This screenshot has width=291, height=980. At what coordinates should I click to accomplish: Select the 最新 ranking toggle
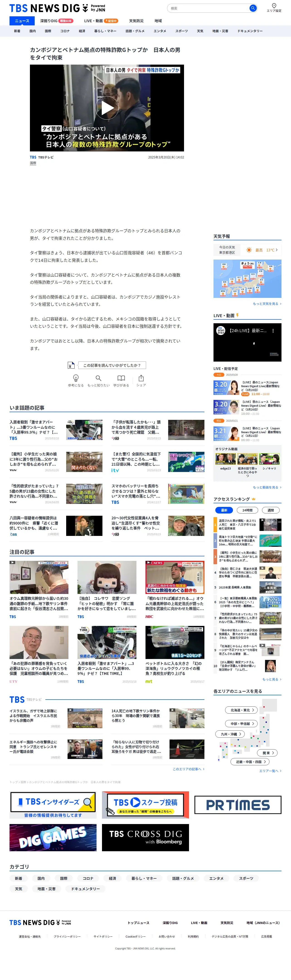[224, 510]
